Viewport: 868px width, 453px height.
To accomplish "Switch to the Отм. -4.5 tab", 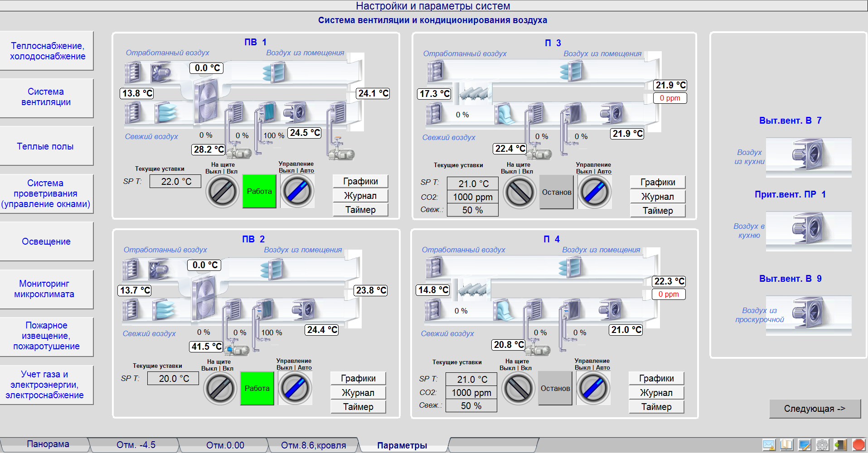I will tap(136, 445).
